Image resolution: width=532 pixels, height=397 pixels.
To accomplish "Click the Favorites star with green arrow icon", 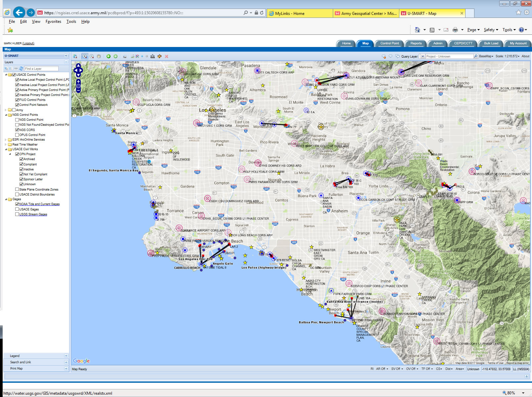I will [x=10, y=30].
